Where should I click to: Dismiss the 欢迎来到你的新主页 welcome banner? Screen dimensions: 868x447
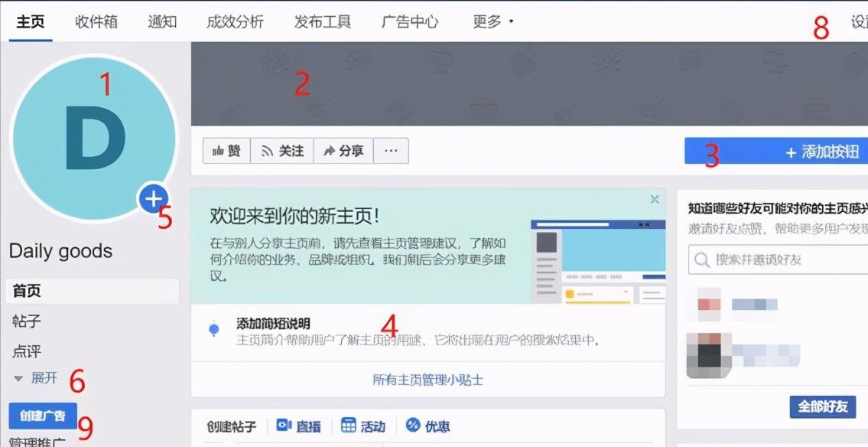tap(655, 198)
